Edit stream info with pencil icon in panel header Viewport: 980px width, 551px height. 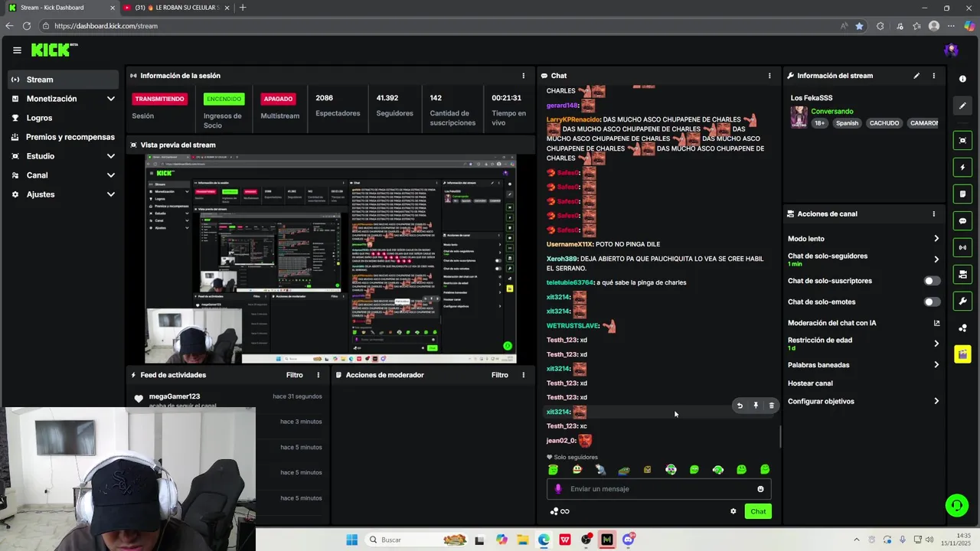916,76
